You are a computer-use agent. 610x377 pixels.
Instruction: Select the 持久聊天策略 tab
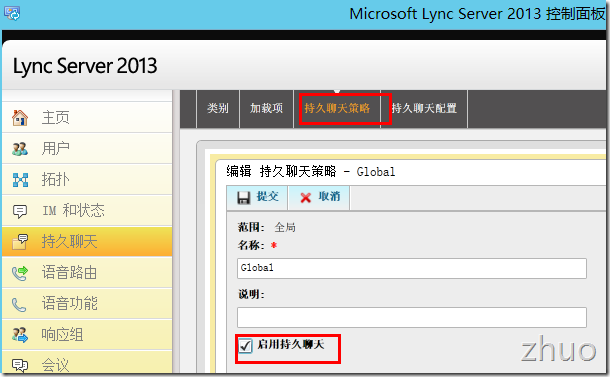click(337, 109)
